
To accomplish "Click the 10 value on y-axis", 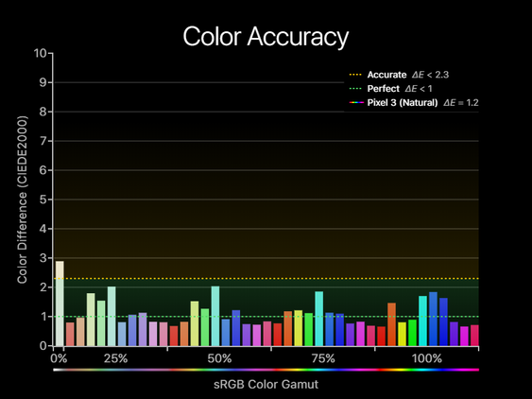I will pyautogui.click(x=40, y=53).
